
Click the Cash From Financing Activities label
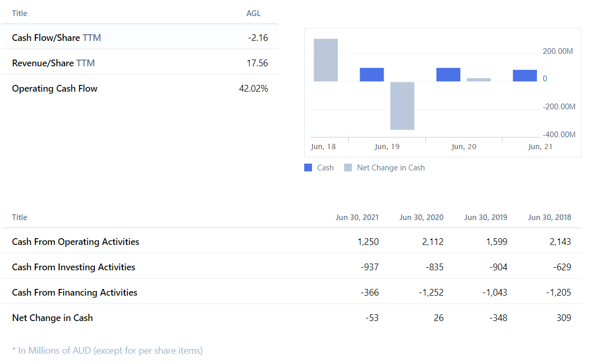click(x=75, y=293)
